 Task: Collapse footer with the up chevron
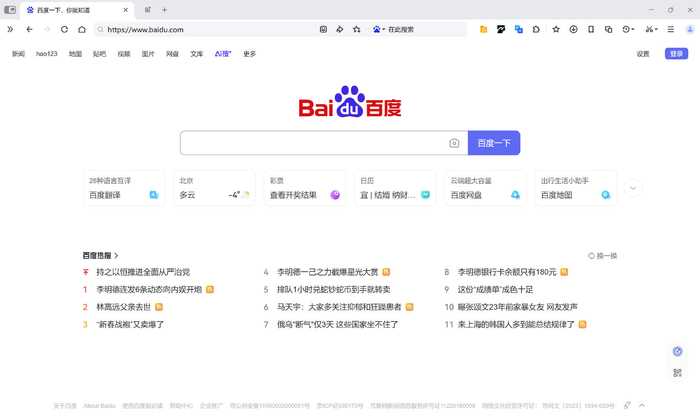[642, 406]
